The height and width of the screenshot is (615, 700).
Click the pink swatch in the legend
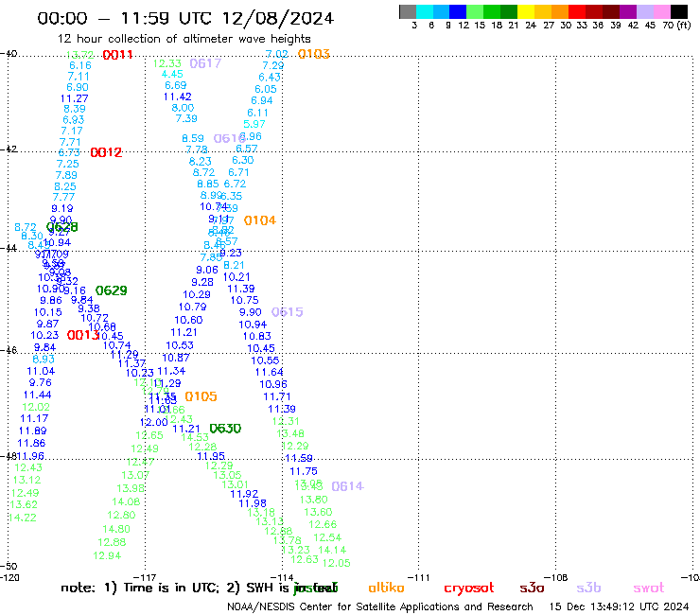point(662,11)
